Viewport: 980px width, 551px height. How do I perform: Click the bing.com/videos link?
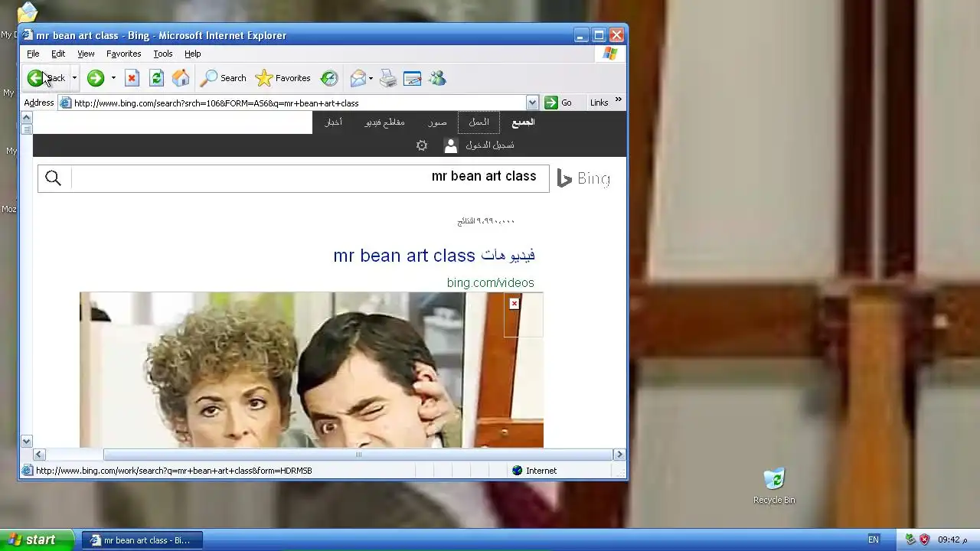[x=490, y=283]
